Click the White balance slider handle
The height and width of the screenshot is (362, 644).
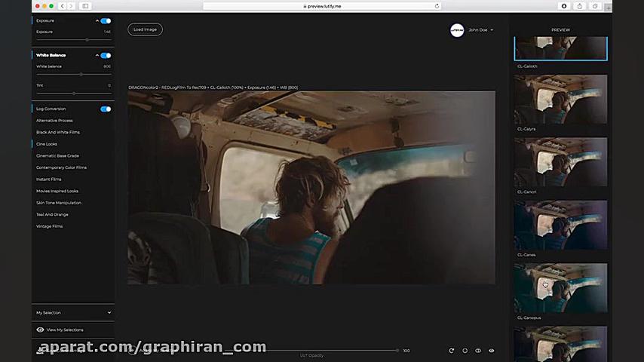pos(81,75)
